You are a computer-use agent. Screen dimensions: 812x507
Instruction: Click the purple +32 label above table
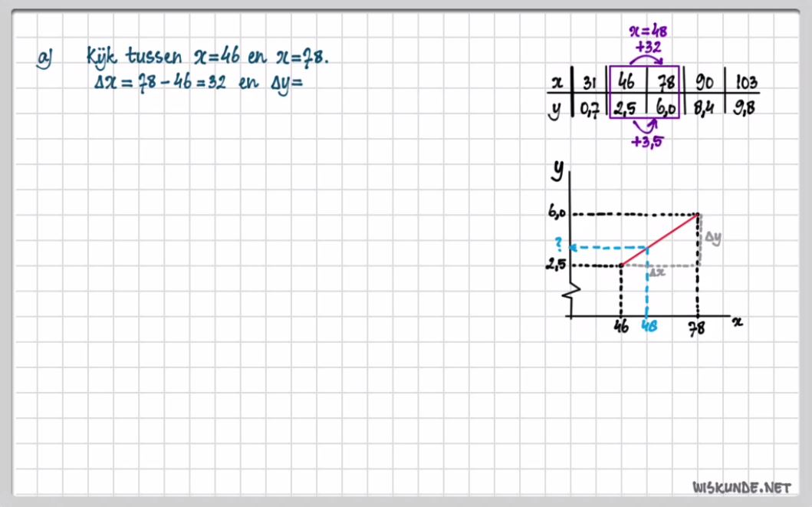point(649,48)
